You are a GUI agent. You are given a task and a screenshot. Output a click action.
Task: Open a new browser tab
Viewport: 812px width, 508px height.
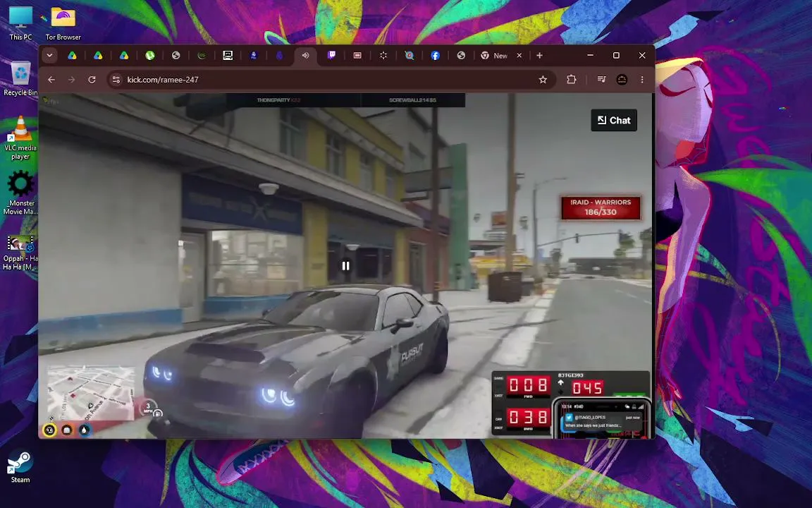(x=540, y=56)
